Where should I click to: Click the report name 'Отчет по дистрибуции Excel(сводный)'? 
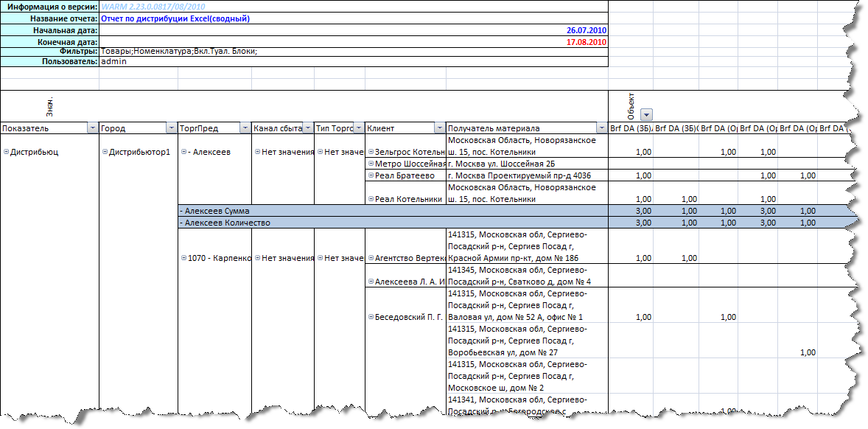pos(175,18)
